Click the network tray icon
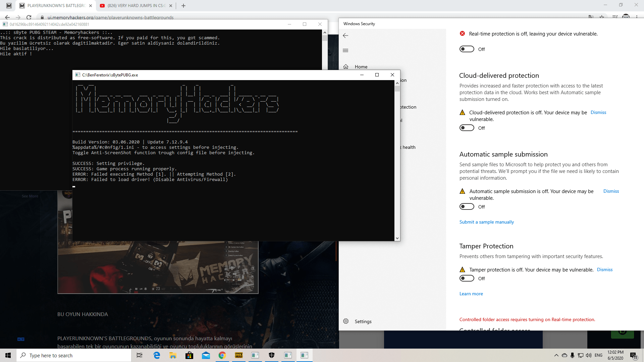 [581, 355]
